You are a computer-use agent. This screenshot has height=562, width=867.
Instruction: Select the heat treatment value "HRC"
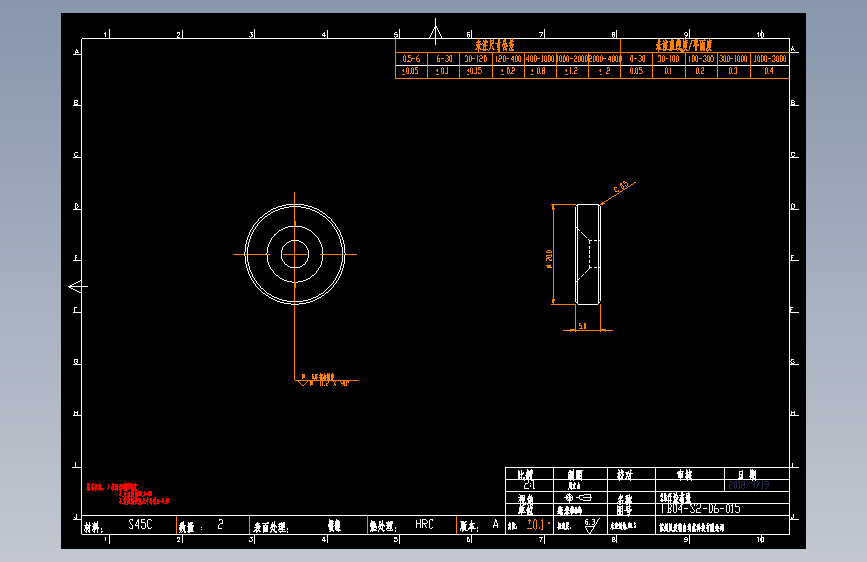425,524
